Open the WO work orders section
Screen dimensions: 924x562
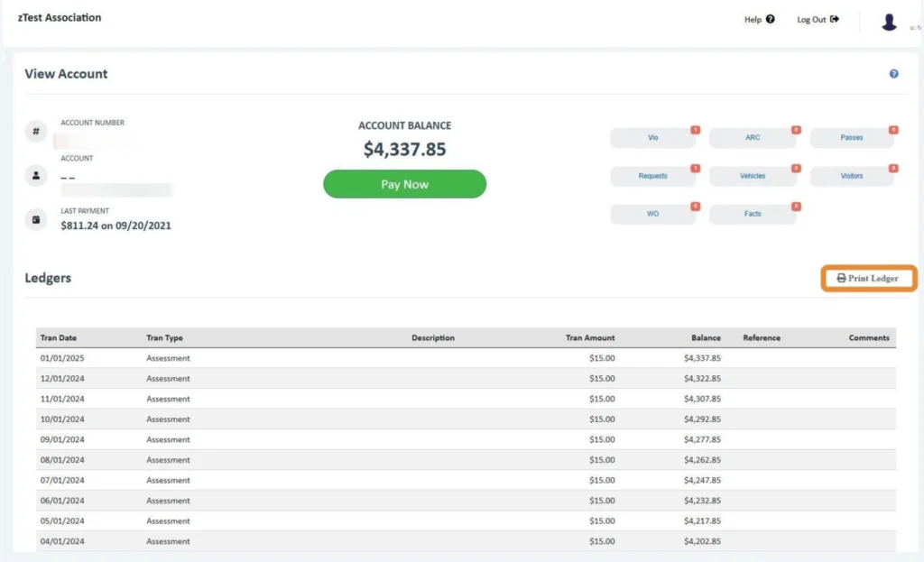click(x=652, y=214)
